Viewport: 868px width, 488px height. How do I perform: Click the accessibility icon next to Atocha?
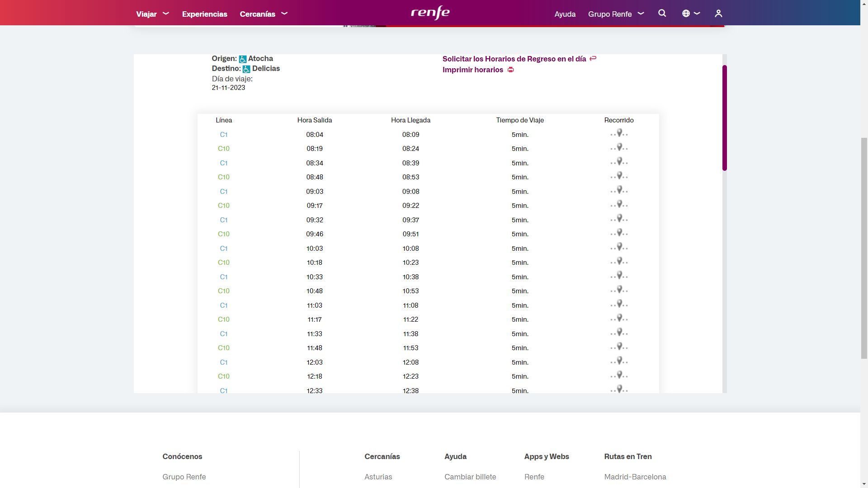(x=243, y=59)
